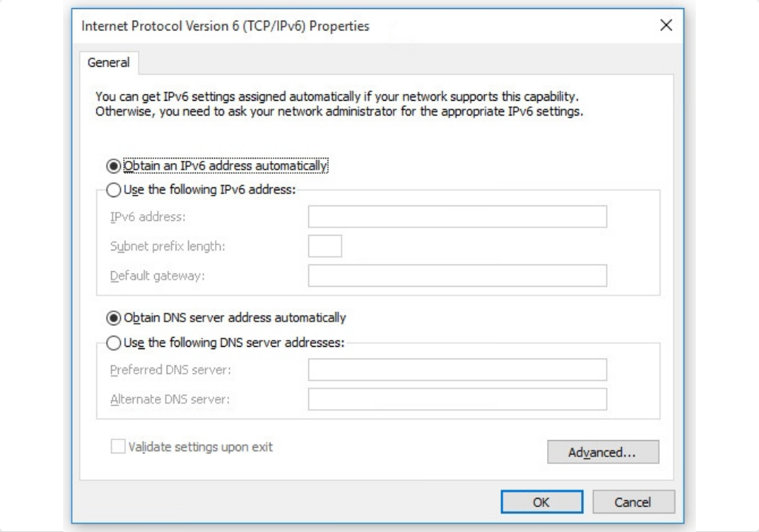Close the IPv6 Properties dialog
The image size is (759, 532).
coord(666,25)
